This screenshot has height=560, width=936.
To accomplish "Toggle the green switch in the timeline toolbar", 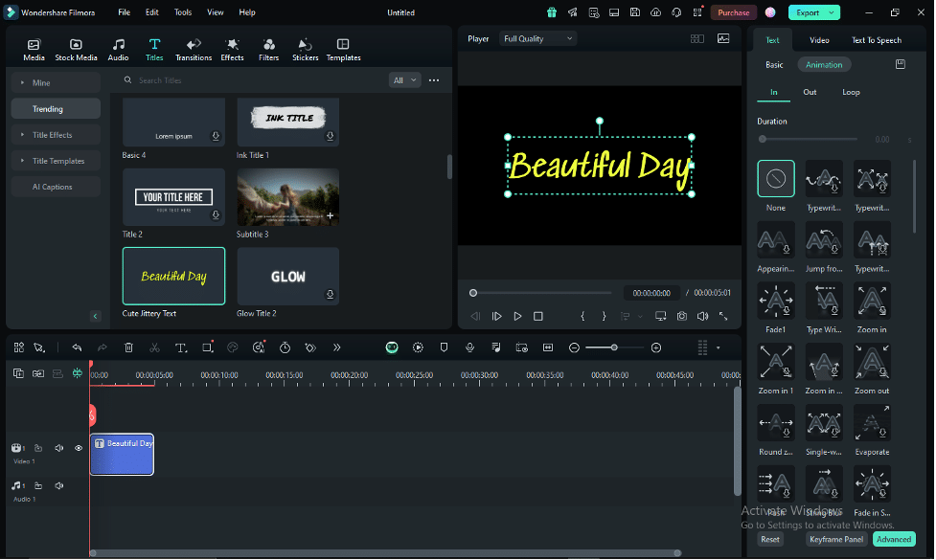I will pyautogui.click(x=392, y=347).
